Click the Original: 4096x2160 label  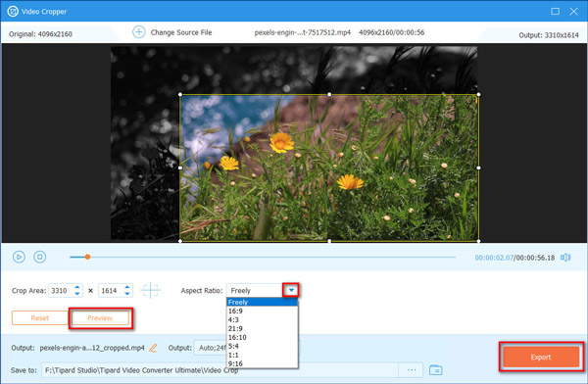click(x=40, y=34)
